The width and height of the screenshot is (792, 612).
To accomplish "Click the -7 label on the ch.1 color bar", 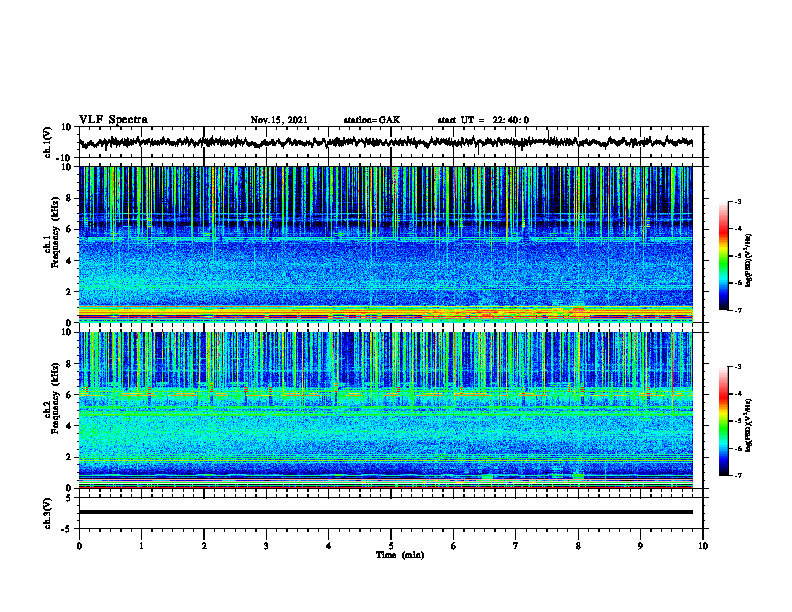I will pyautogui.click(x=737, y=310).
